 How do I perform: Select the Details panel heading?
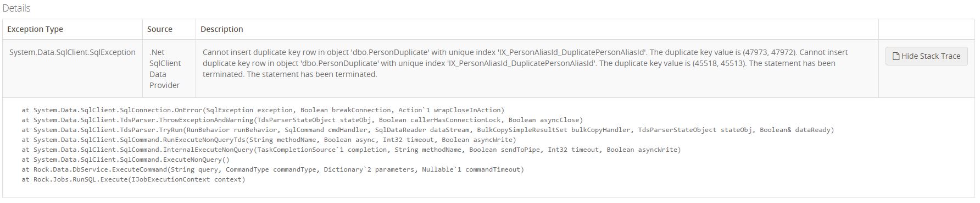pos(16,8)
